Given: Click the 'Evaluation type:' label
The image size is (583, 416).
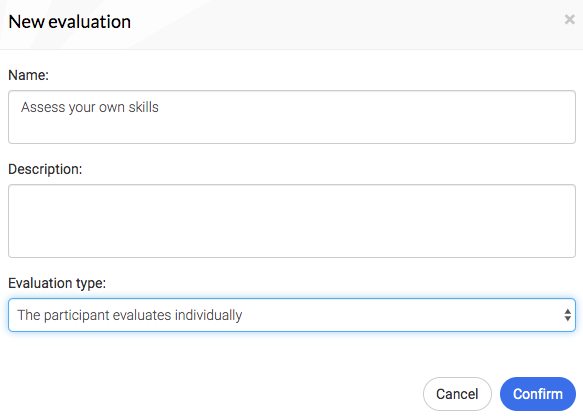Looking at the screenshot, I should pyautogui.click(x=57, y=283).
